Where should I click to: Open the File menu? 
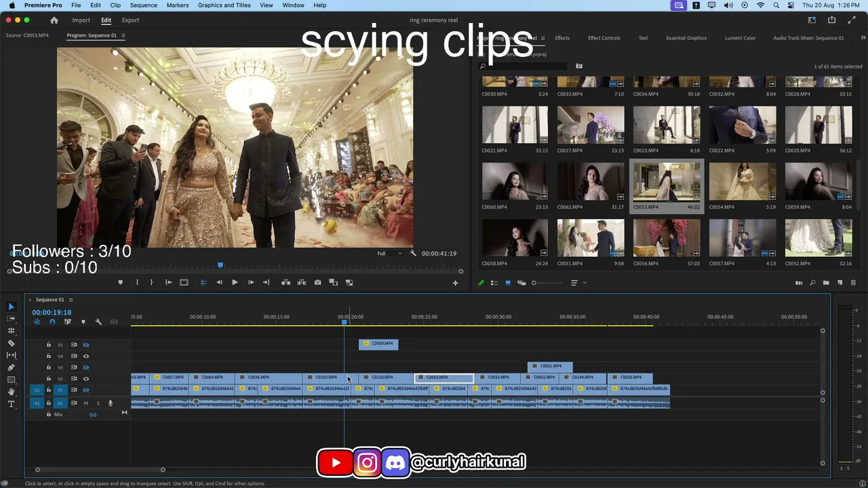point(76,5)
